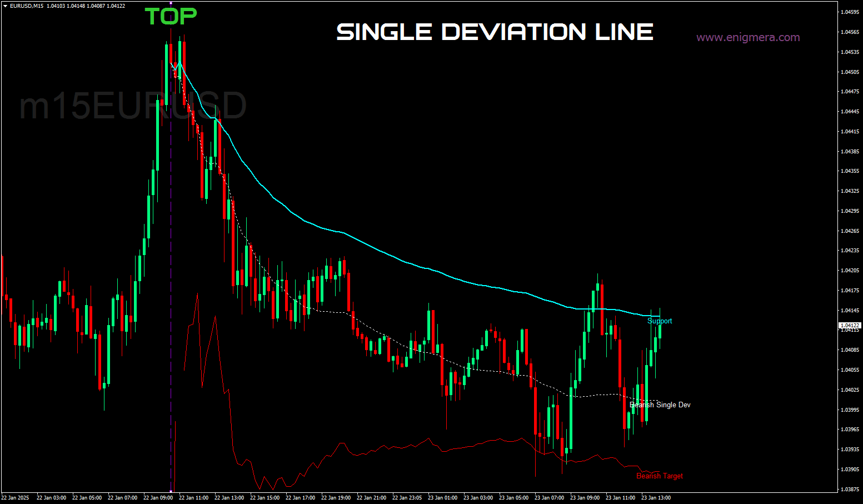Click the 1.04055 price axis label
Image resolution: width=863 pixels, height=504 pixels.
click(850, 370)
